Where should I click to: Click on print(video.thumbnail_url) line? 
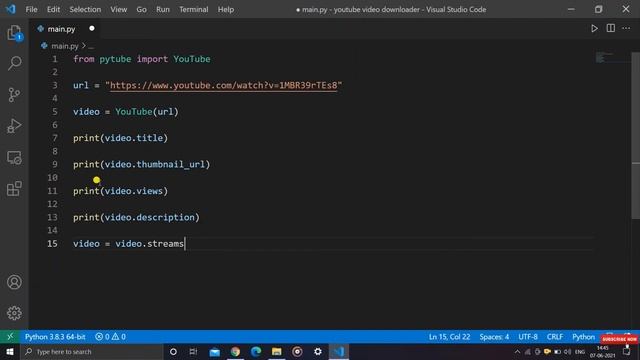(x=141, y=164)
